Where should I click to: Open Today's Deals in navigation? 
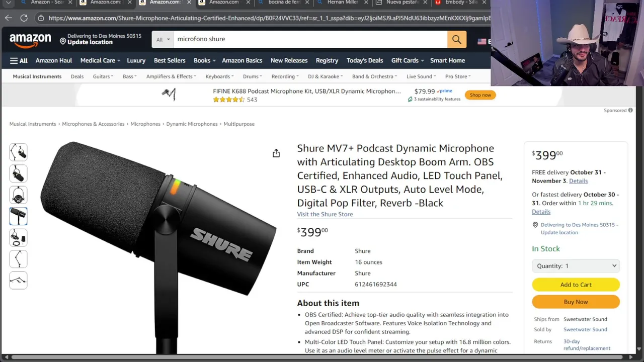365,60
